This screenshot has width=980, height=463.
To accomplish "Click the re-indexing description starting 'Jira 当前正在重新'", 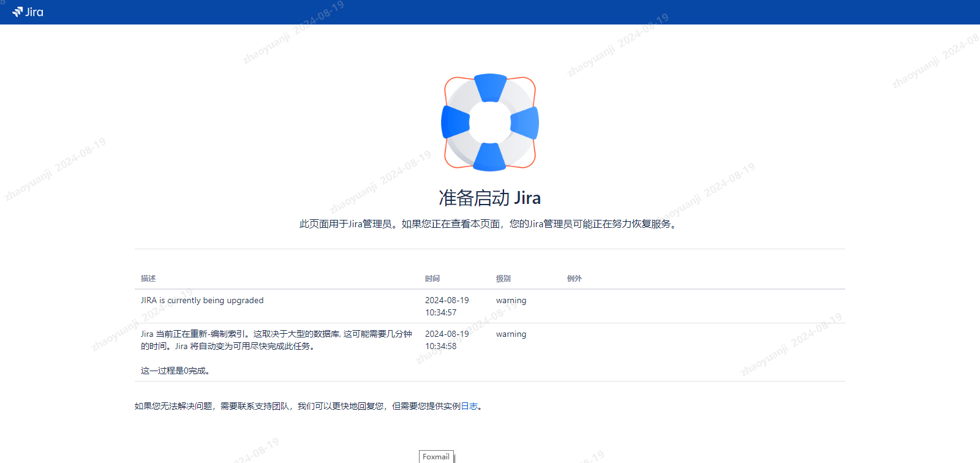I will point(276,340).
